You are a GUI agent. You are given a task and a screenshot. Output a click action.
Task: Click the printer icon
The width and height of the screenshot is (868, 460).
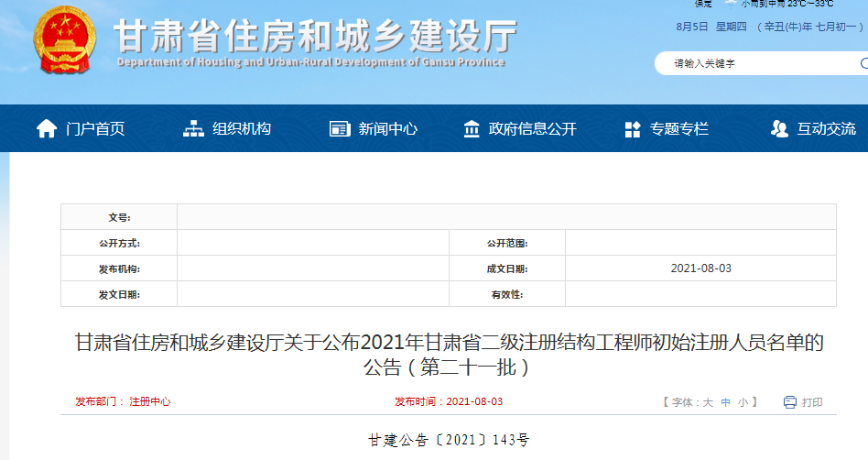[790, 402]
